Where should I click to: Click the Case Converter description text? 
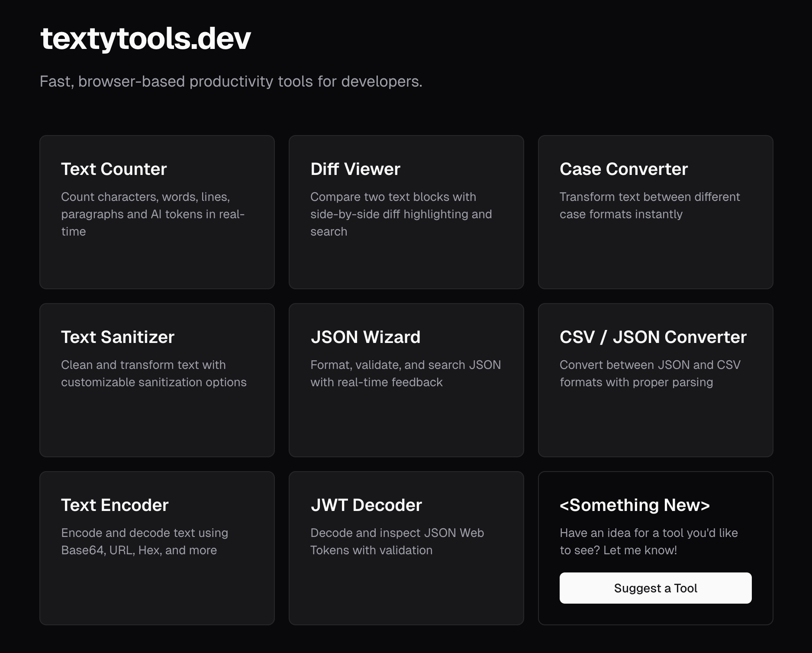click(x=650, y=205)
